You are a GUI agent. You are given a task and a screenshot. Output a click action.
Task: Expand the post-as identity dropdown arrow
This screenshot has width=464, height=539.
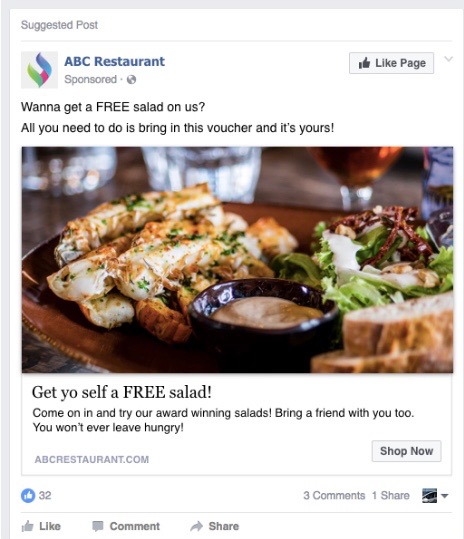point(444,496)
